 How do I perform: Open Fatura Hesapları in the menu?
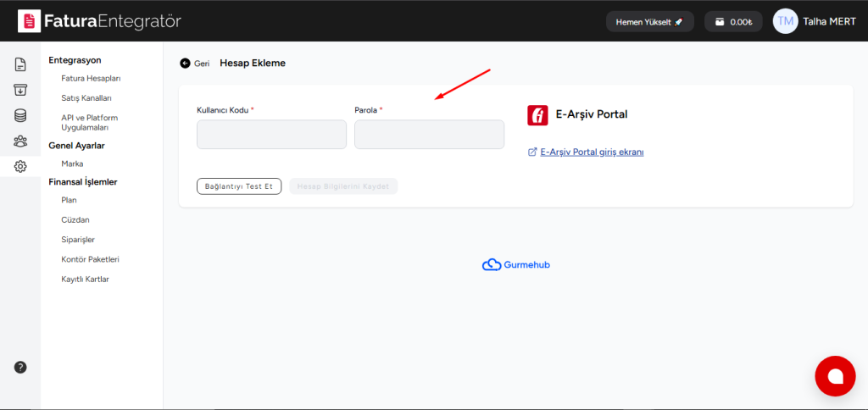92,78
